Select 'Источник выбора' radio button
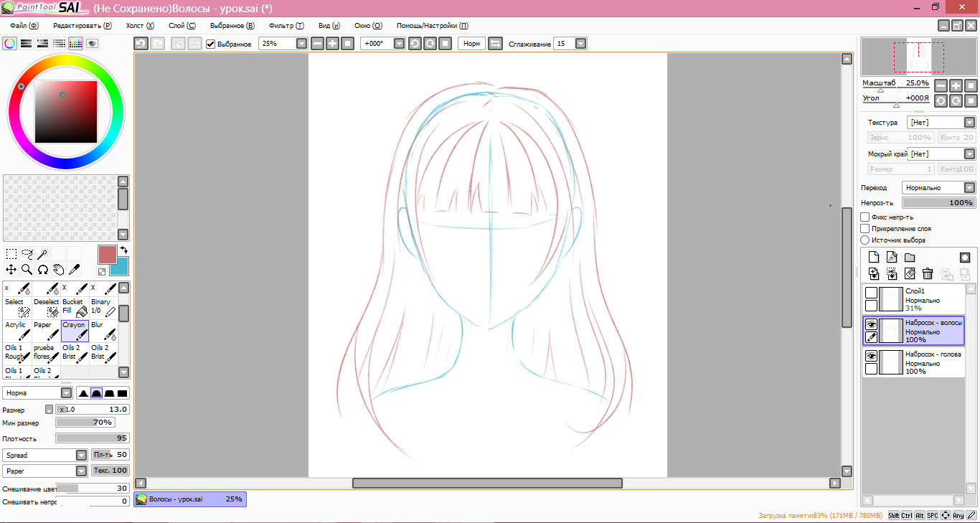This screenshot has height=523, width=980. (x=865, y=240)
